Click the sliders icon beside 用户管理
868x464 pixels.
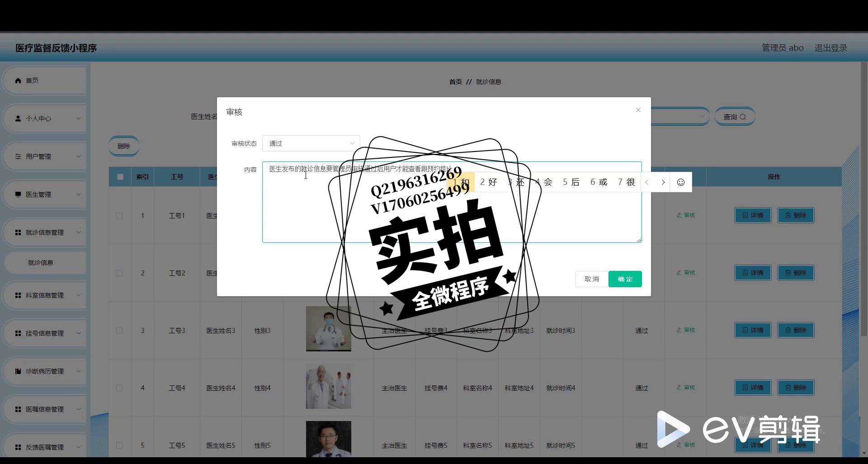[x=18, y=156]
